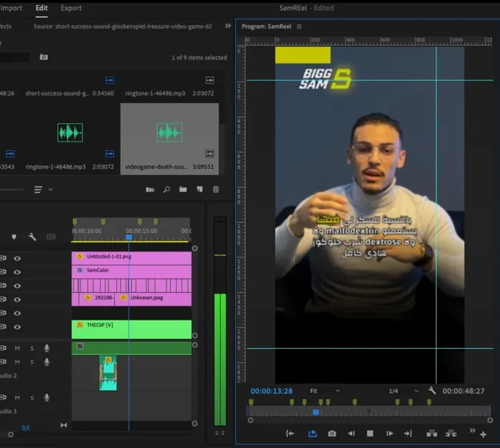Click the Lift button in Program monitor
The height and width of the screenshot is (448, 500).
coord(431,433)
